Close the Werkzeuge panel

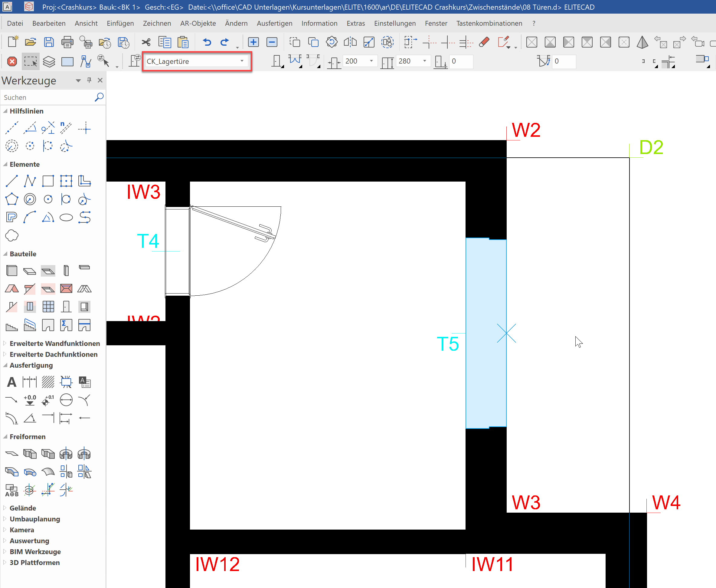tap(100, 80)
